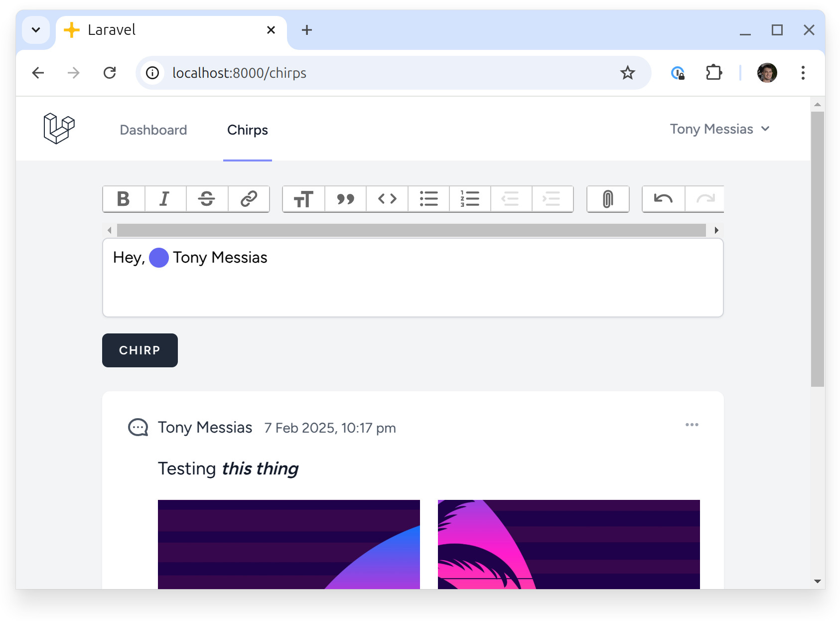Image resolution: width=840 pixels, height=621 pixels.
Task: Expand the Tony Messias user dropdown
Action: [x=719, y=129]
